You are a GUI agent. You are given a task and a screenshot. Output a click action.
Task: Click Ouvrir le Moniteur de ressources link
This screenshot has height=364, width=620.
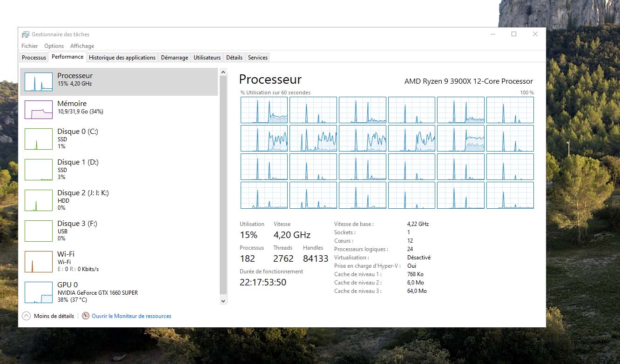(131, 316)
